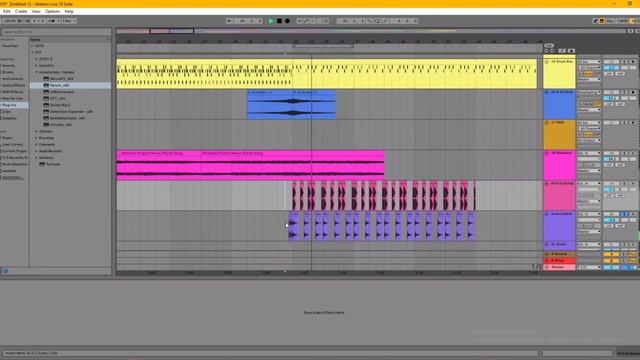The width and height of the screenshot is (640, 360).
Task: Open the Create menu
Action: click(21, 11)
